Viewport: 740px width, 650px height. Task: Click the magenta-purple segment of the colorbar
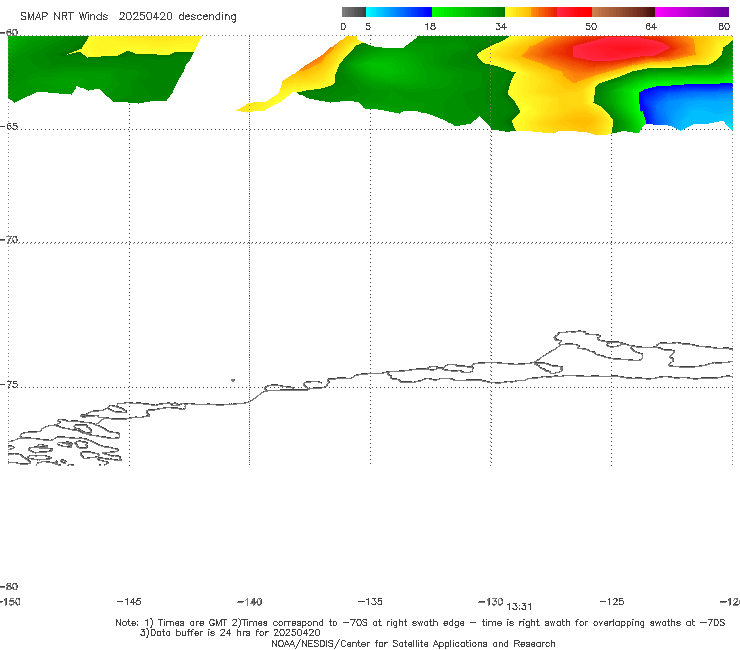pyautogui.click(x=692, y=12)
